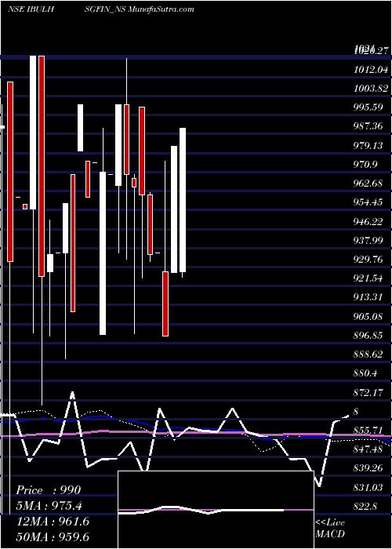Select the 905.08 price axis label
This screenshot has height=549, width=392.
coord(368,317)
